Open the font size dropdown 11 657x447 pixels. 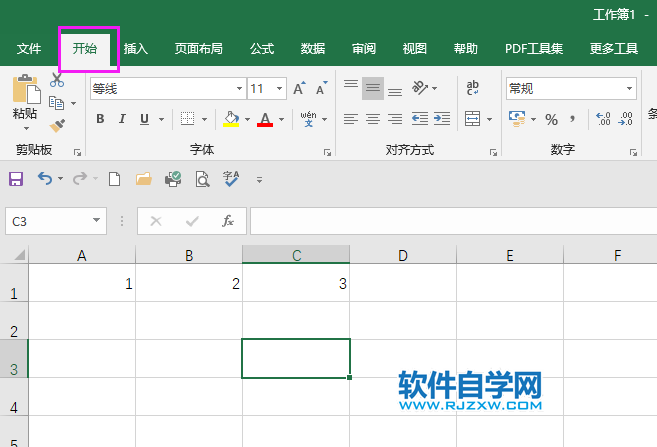pos(279,88)
